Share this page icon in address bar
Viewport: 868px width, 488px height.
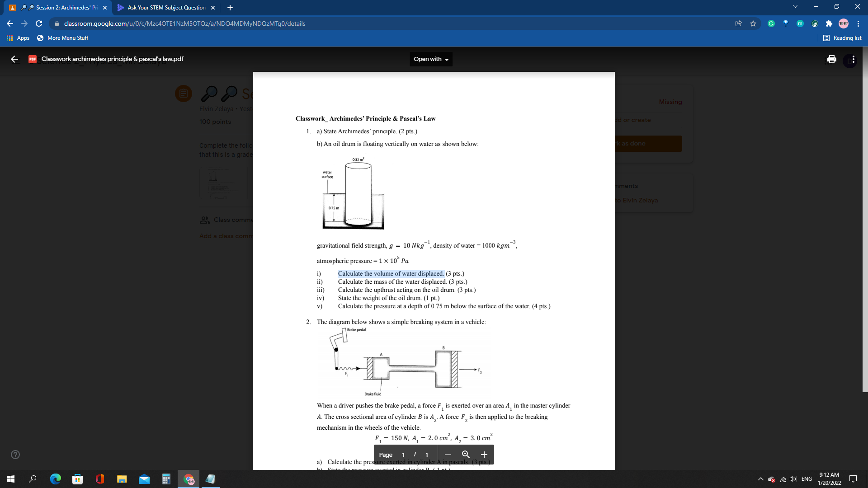(739, 23)
